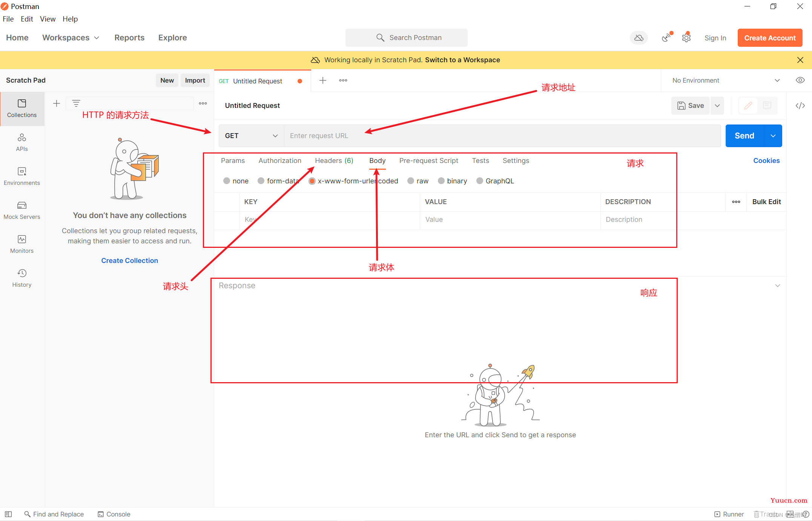Open collections panel more options dots
Viewport: 812px width, 521px height.
coord(203,103)
